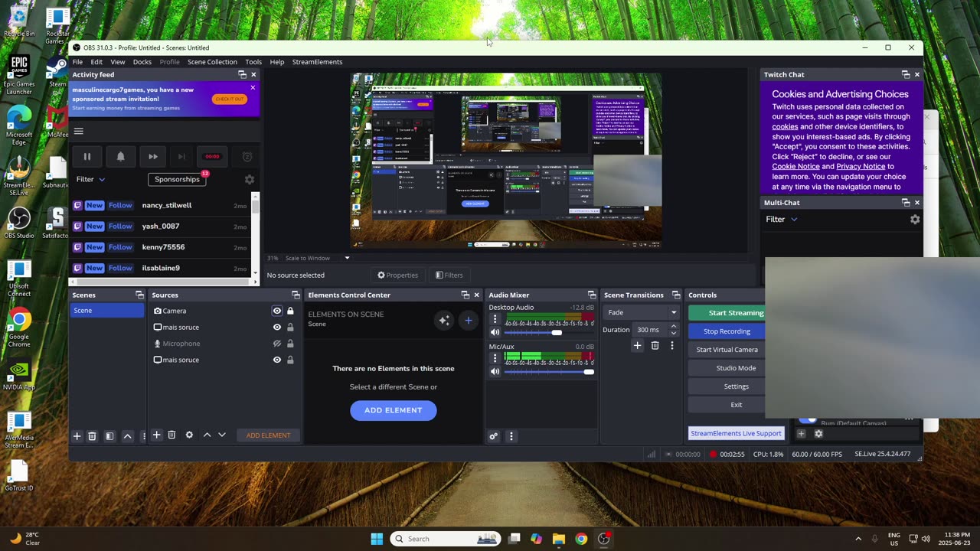Viewport: 980px width, 551px height.
Task: Open the Scale to Window dropdown
Action: 317,258
